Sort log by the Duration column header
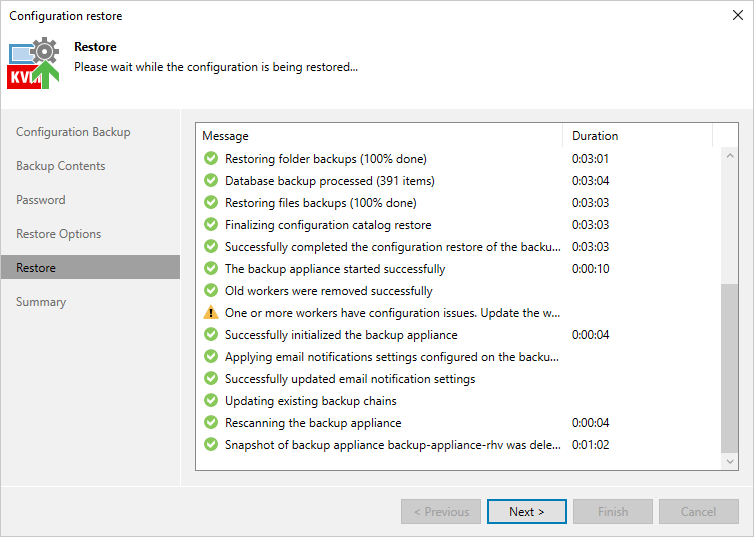The image size is (754, 537). tap(637, 136)
